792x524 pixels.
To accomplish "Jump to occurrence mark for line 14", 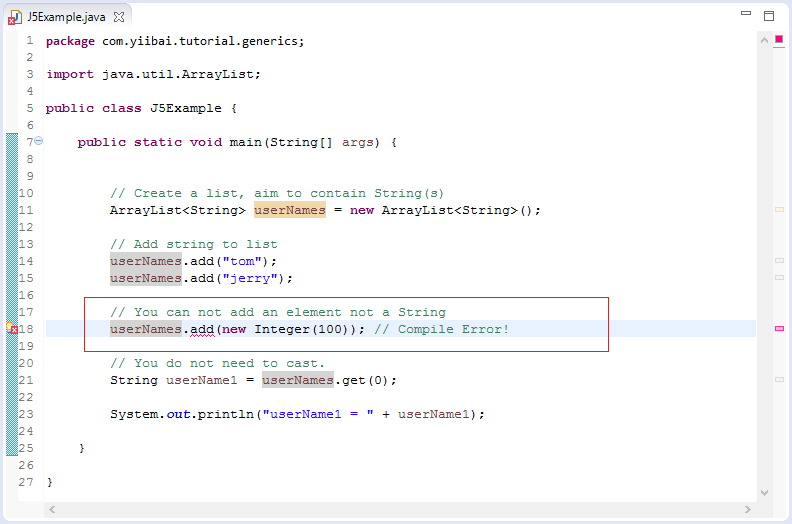I will (779, 261).
